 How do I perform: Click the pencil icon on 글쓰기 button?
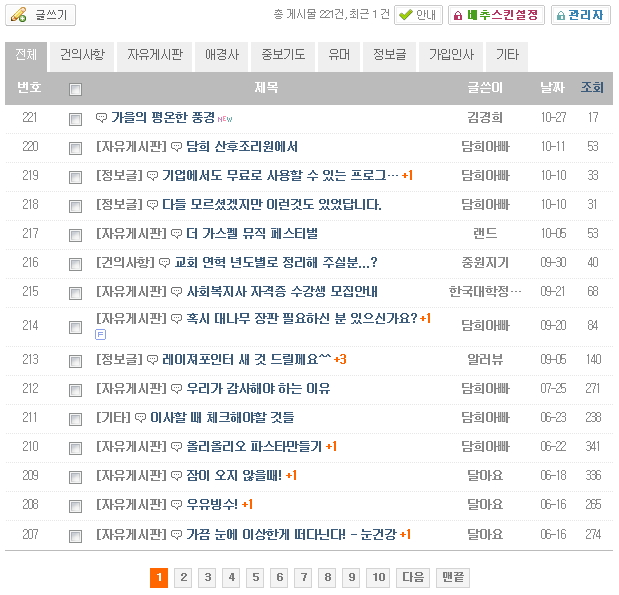point(18,15)
